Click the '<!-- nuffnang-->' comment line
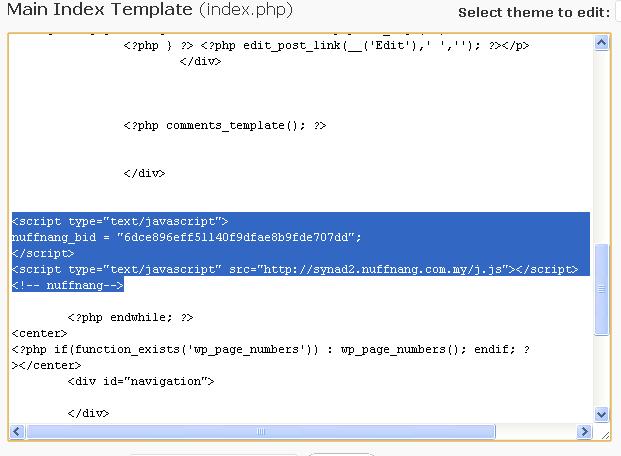Viewport: 621px width, 456px height. (68, 285)
